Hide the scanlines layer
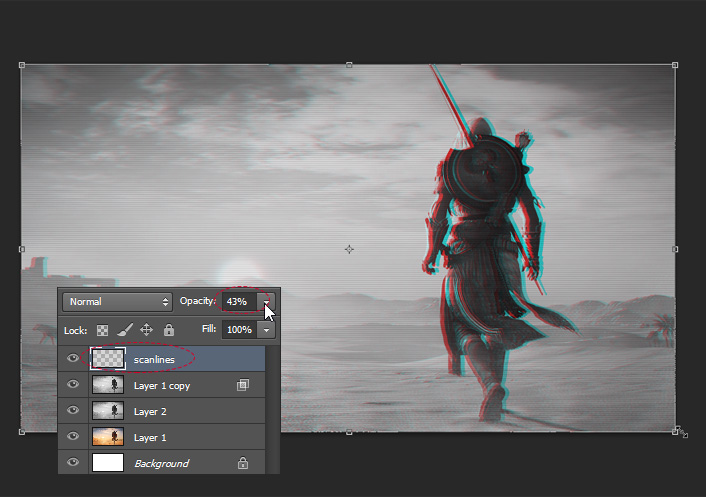 coord(72,358)
